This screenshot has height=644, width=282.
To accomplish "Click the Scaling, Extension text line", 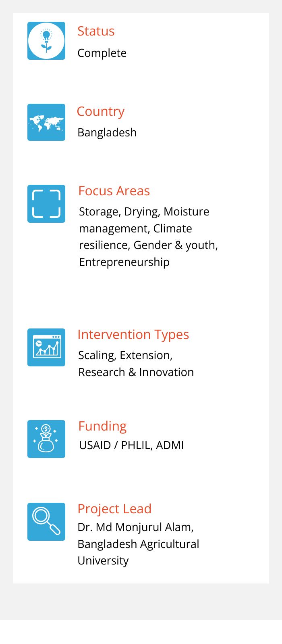I will point(125,355).
